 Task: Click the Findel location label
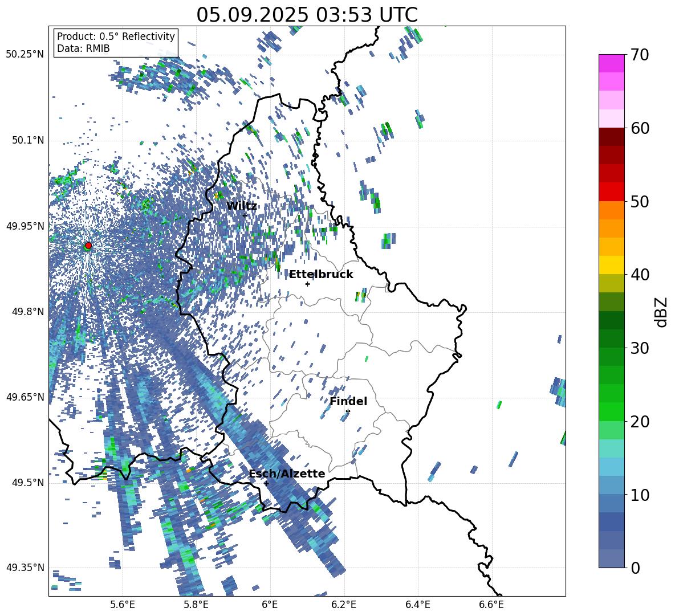[x=348, y=401]
